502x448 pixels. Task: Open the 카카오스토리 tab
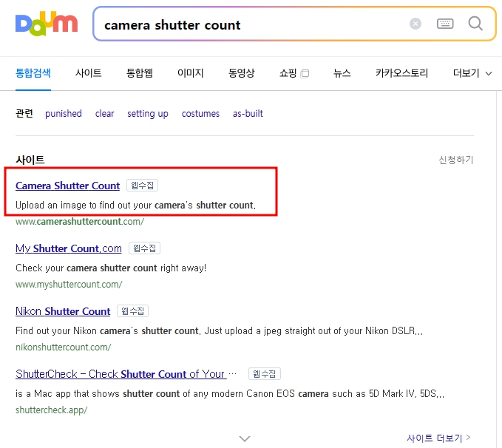[401, 73]
